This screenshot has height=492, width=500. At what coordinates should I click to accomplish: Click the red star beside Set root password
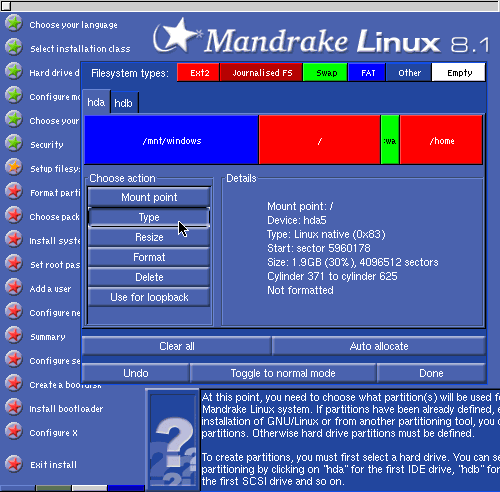[x=14, y=263]
